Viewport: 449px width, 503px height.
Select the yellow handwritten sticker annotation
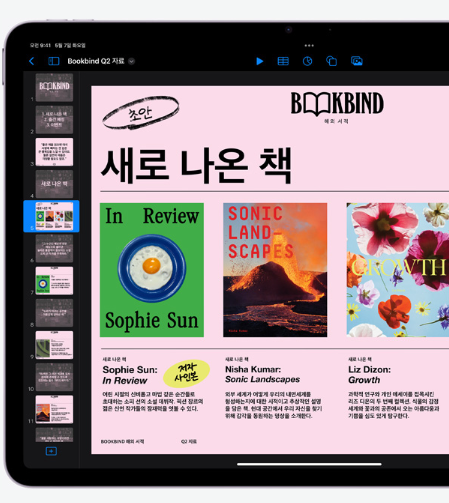[186, 373]
